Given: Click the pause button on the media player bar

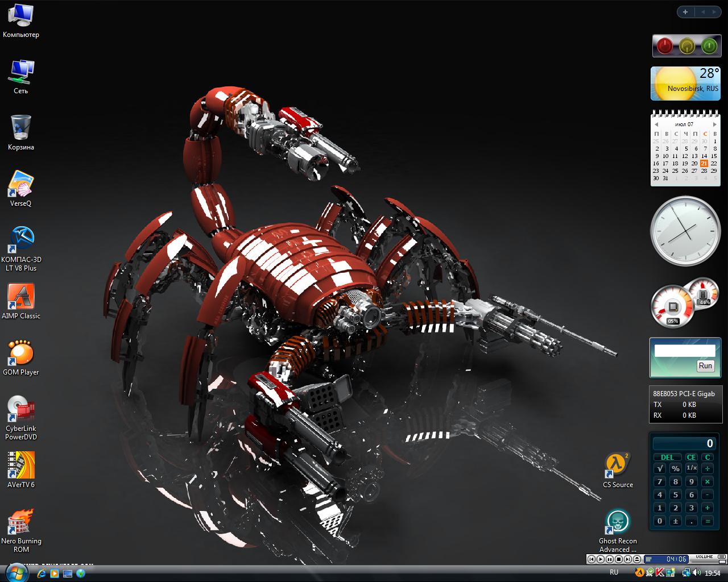Looking at the screenshot, I should pyautogui.click(x=610, y=559).
